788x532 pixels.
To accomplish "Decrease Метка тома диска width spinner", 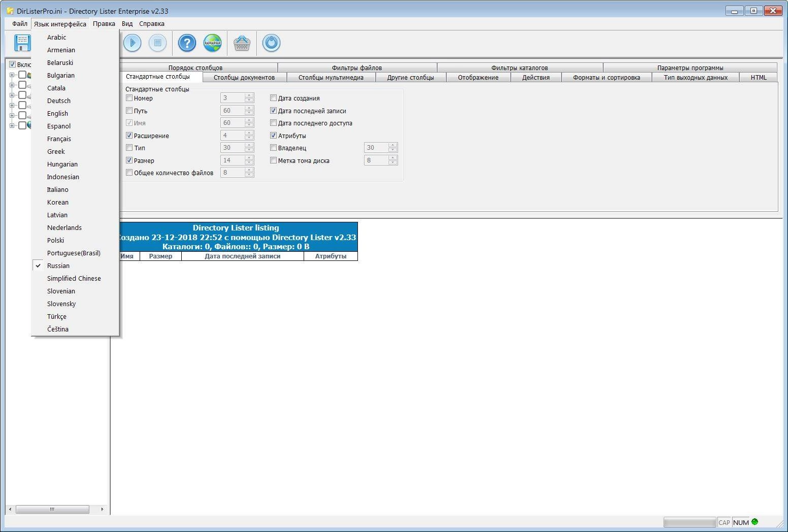I will (x=392, y=162).
